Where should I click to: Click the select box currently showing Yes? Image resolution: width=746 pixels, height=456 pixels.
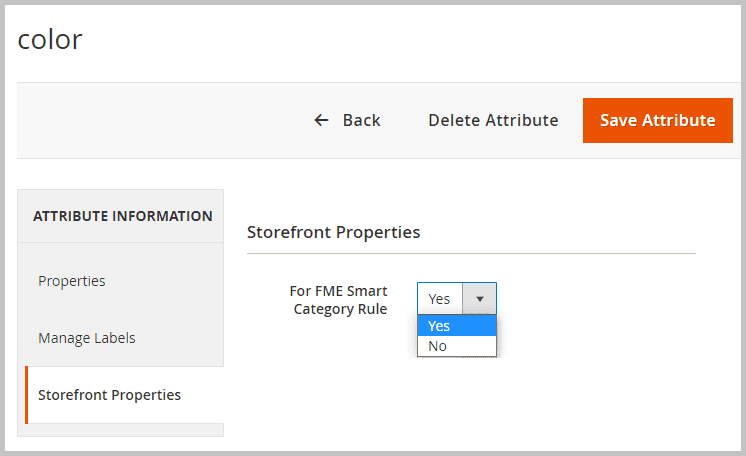point(440,298)
